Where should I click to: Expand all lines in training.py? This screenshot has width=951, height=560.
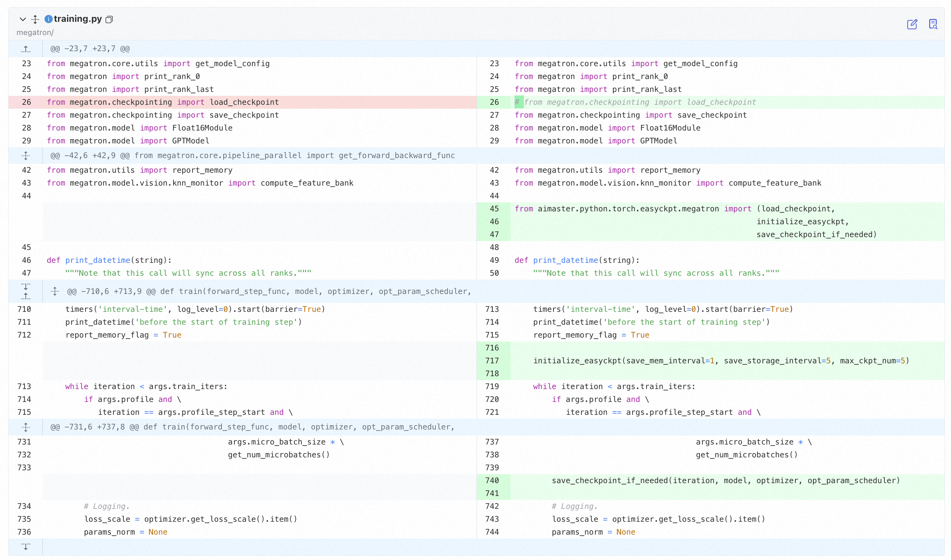(x=35, y=19)
